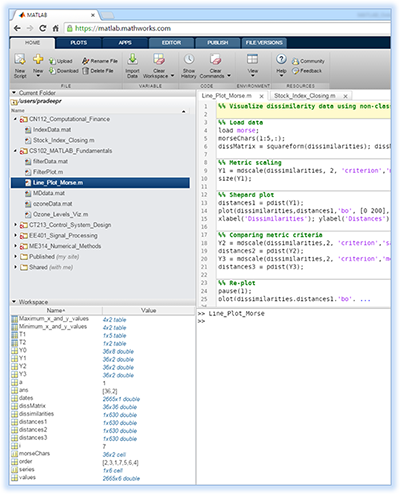Image resolution: width=400 pixels, height=494 pixels.
Task: Switch to the PLOTS ribbon tab
Action: (x=79, y=43)
